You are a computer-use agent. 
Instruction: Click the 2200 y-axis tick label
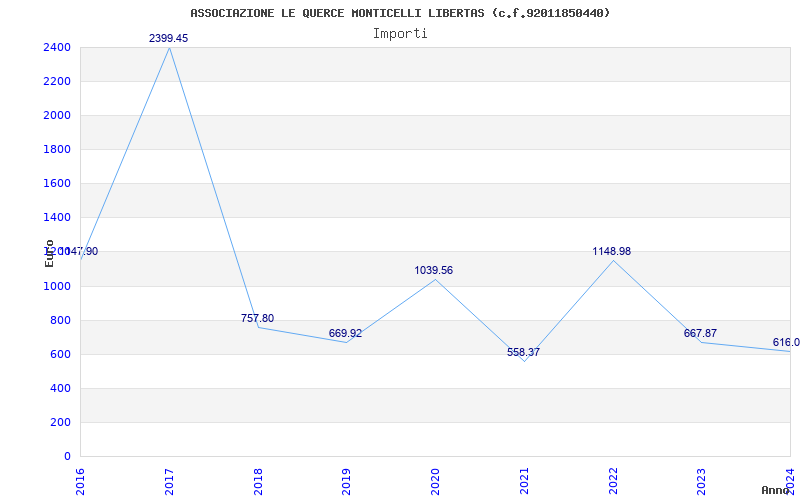(58, 82)
